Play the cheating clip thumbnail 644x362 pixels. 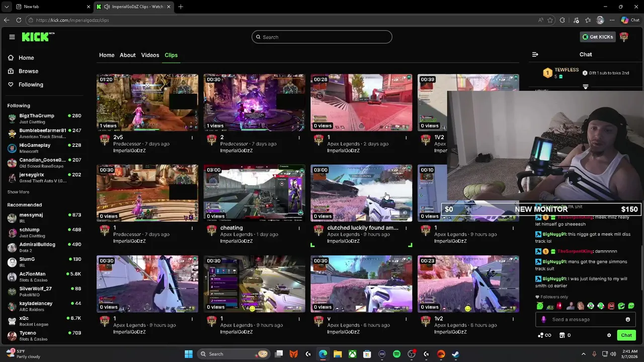pos(254,193)
